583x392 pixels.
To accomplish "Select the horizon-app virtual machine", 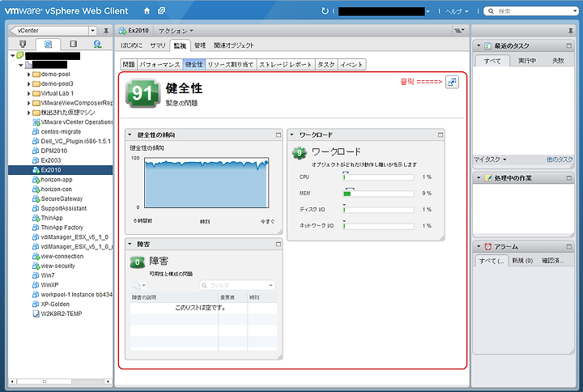I will pyautogui.click(x=56, y=179).
